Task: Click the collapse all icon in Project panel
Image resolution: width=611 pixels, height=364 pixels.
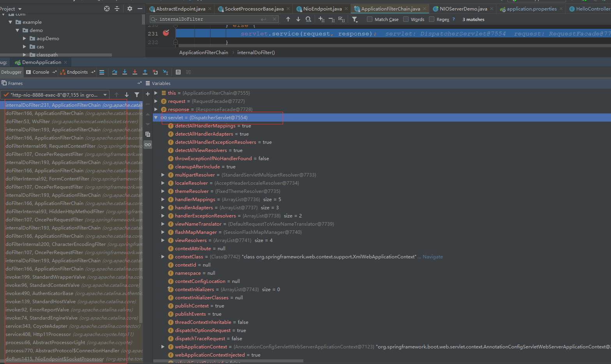Action: coord(117,9)
